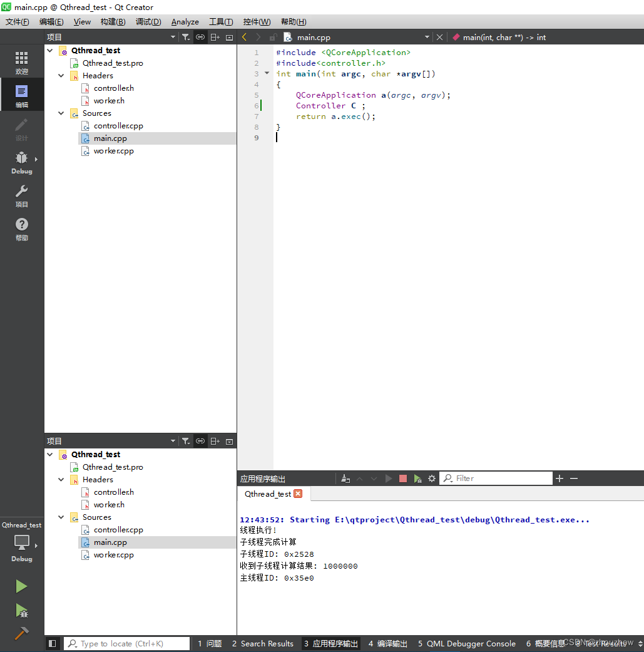644x652 pixels.
Task: Open worker.cpp from the project tree
Action: [x=113, y=150]
